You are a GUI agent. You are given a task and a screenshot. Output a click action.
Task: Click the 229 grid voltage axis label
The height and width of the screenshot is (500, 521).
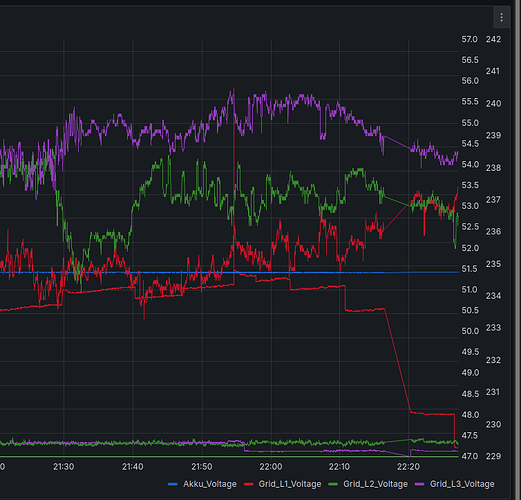tap(493, 456)
